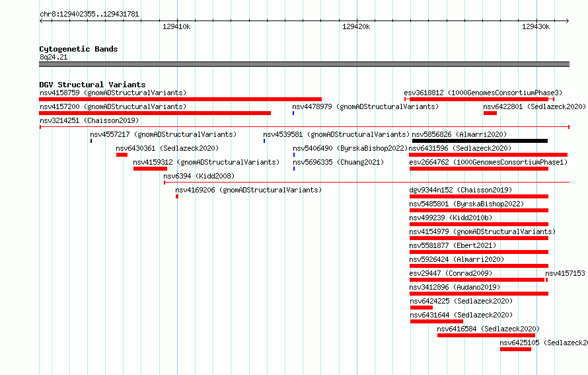Select the nsv6422801 (Sedlazeck2020) label

pos(534,106)
